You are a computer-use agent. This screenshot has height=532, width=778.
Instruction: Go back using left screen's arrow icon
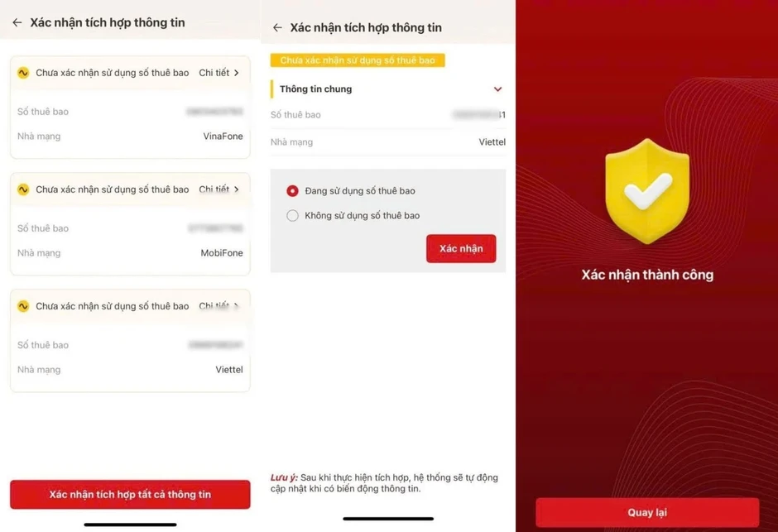click(17, 22)
